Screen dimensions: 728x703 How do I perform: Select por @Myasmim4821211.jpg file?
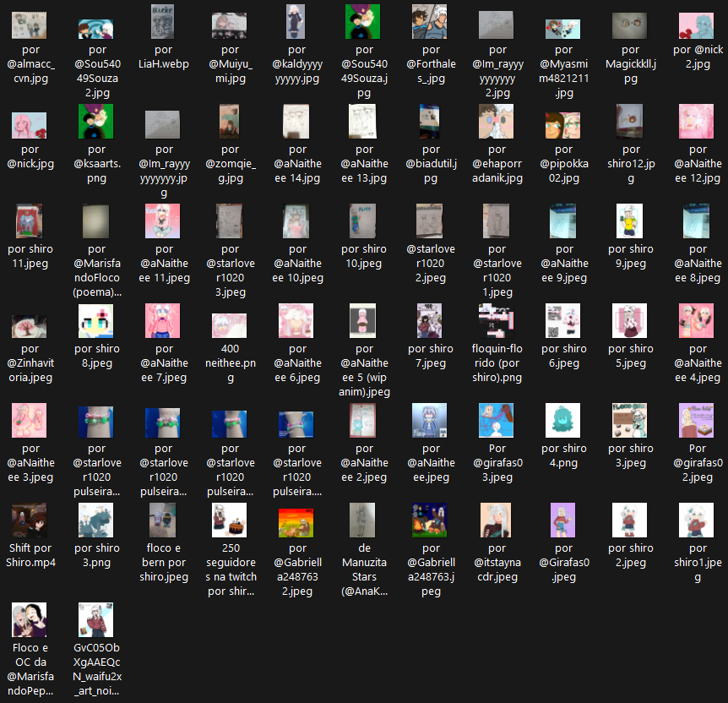click(562, 30)
